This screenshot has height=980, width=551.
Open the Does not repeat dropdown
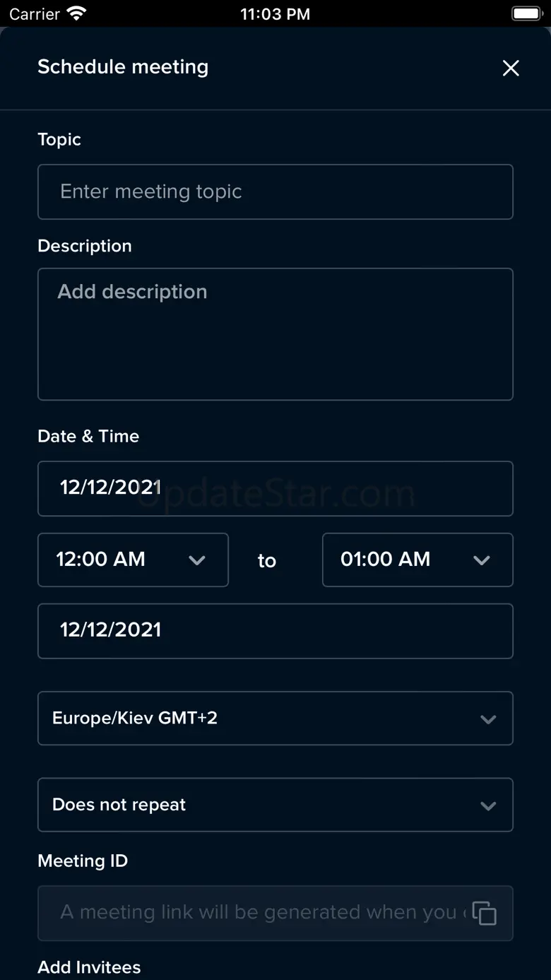(275, 805)
